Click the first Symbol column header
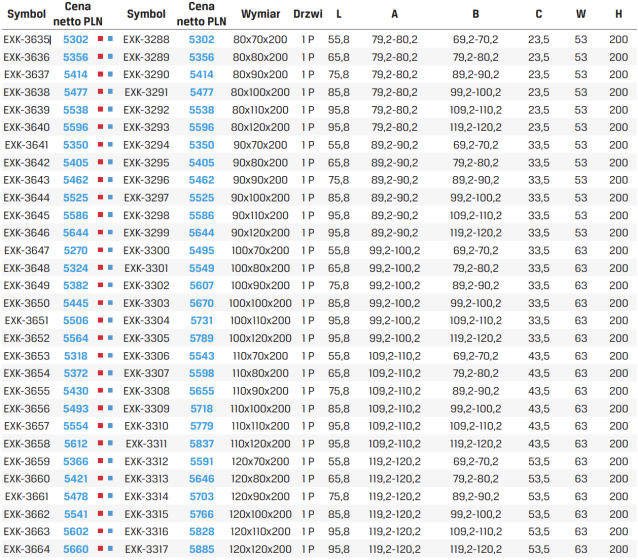Viewport: 638px width, 560px height. 26,14
